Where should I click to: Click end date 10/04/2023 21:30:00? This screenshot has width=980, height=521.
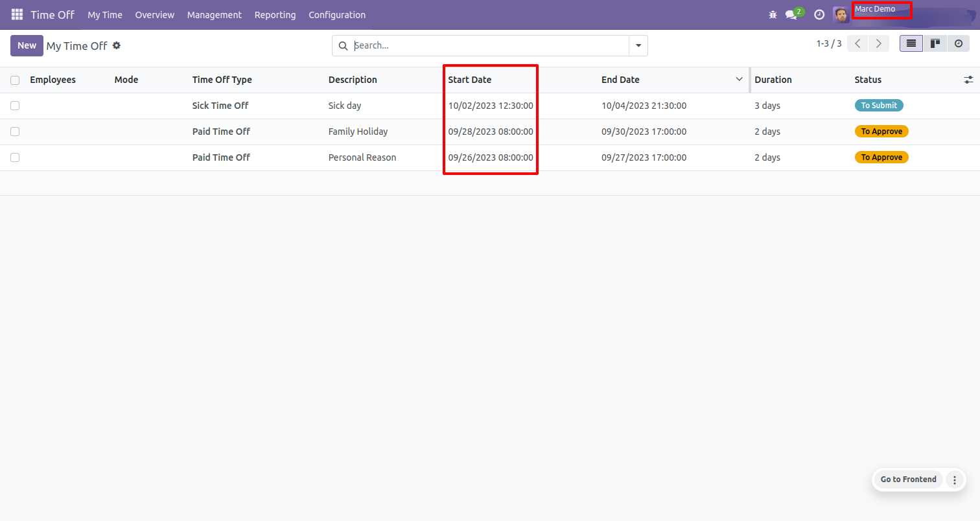coord(644,106)
